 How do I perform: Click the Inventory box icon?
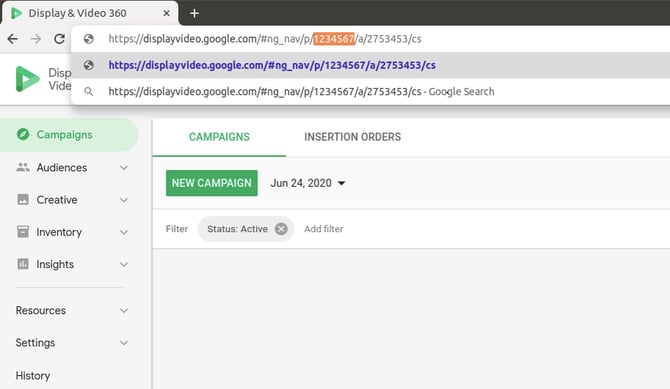point(23,232)
